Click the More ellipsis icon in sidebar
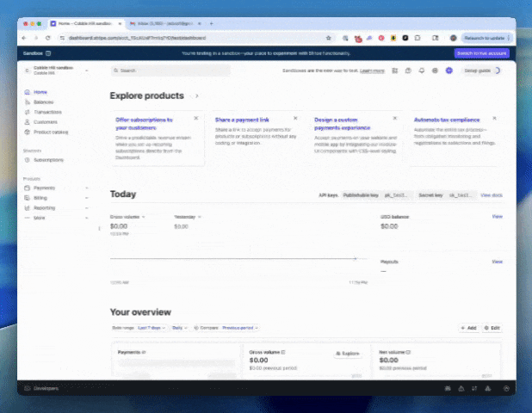532x413 pixels. pyautogui.click(x=28, y=218)
